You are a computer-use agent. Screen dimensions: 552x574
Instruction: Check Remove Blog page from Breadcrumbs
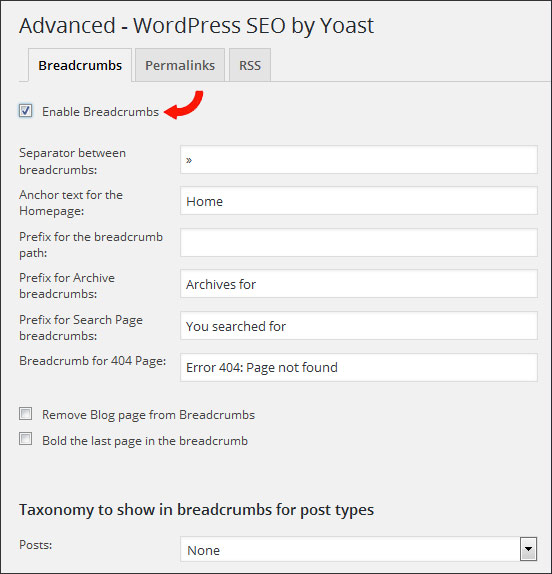(26, 414)
